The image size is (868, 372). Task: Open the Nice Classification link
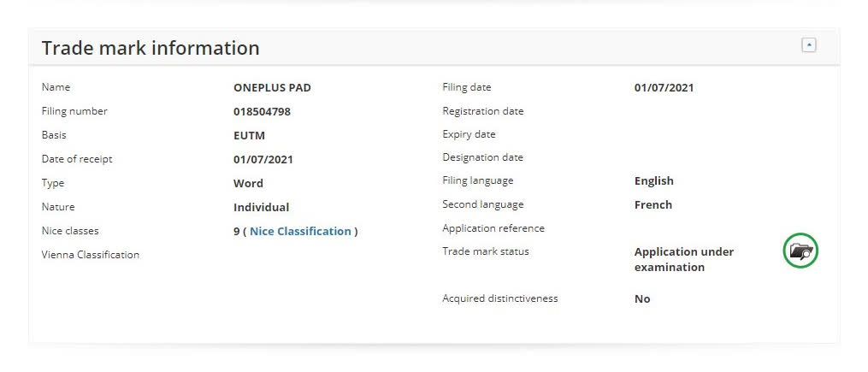click(300, 231)
